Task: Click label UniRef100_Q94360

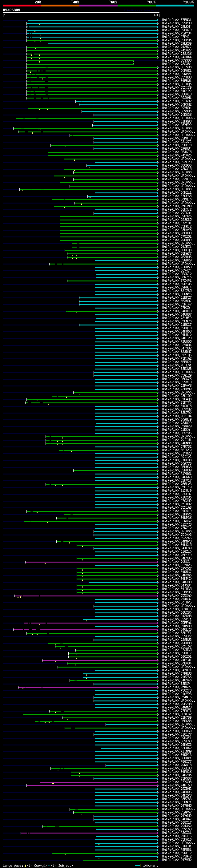Action: (x=177, y=826)
